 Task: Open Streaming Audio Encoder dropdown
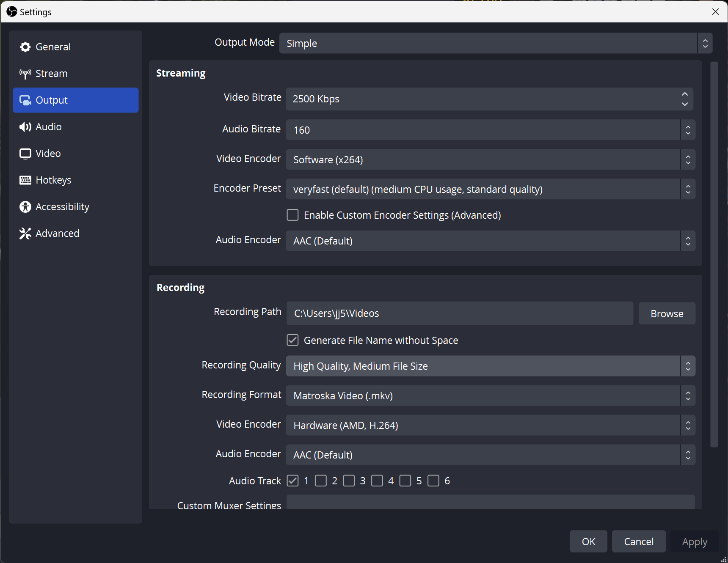click(x=491, y=241)
